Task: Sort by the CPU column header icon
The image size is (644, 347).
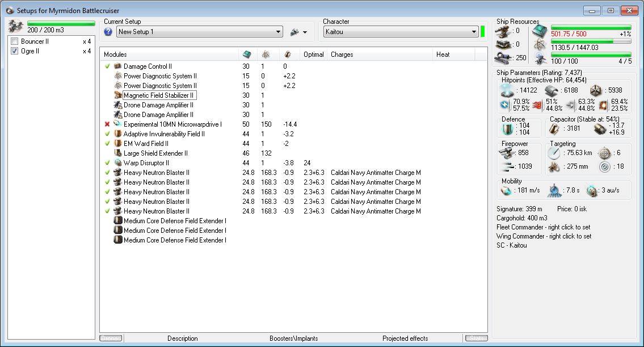Action: click(247, 55)
